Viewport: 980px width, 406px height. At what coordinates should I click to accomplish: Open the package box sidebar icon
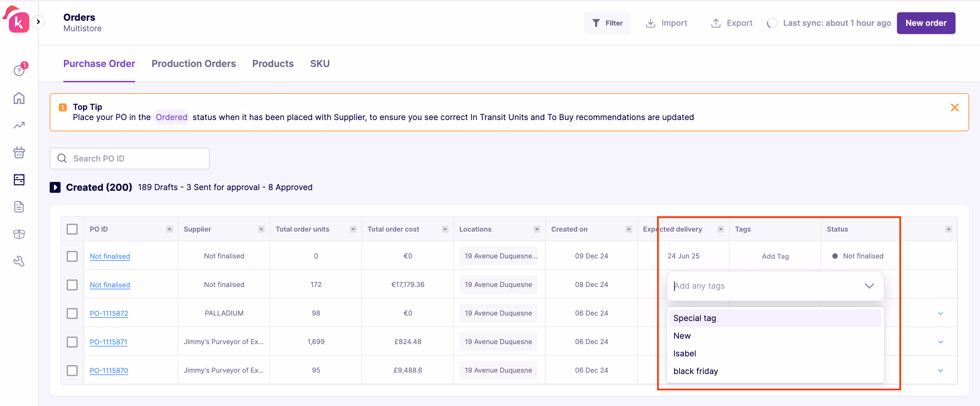[19, 234]
